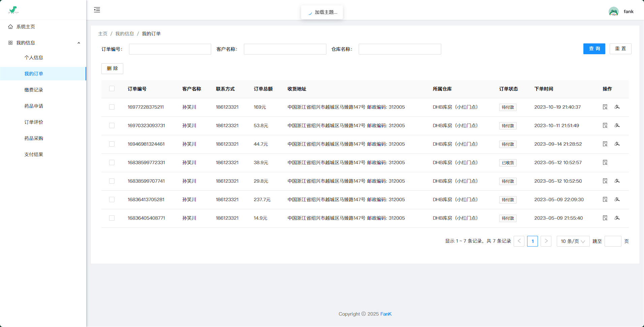Tick the checkbox for order 16838599707741
644x327 pixels.
[x=112, y=181]
